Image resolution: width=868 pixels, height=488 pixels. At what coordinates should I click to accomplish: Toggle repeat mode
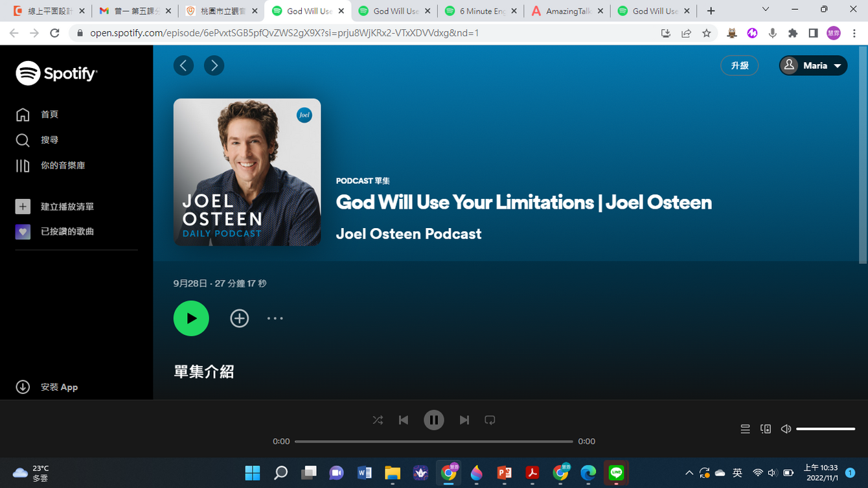click(490, 420)
